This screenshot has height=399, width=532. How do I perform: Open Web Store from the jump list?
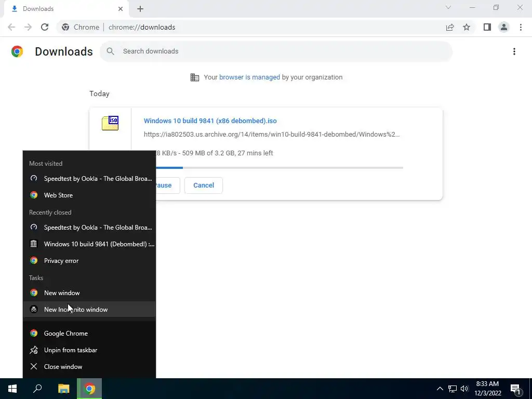[x=89, y=195]
